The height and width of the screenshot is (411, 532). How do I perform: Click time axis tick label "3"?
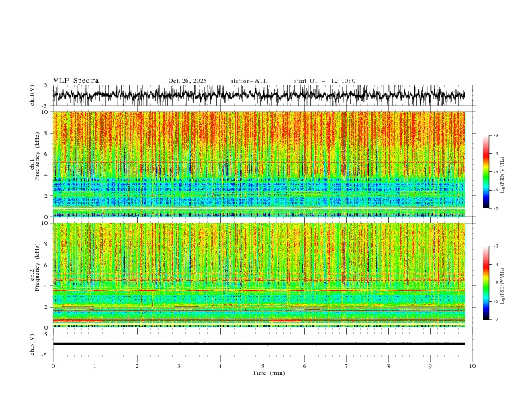[179, 366]
